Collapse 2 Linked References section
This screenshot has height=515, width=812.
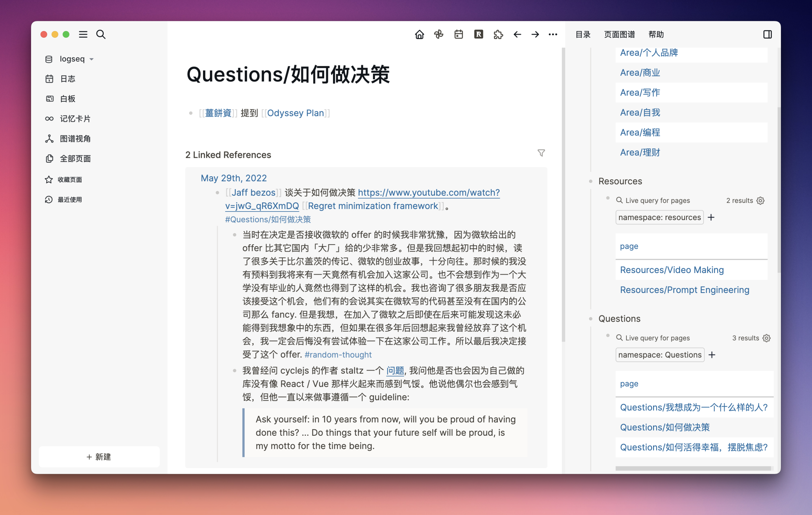point(228,155)
